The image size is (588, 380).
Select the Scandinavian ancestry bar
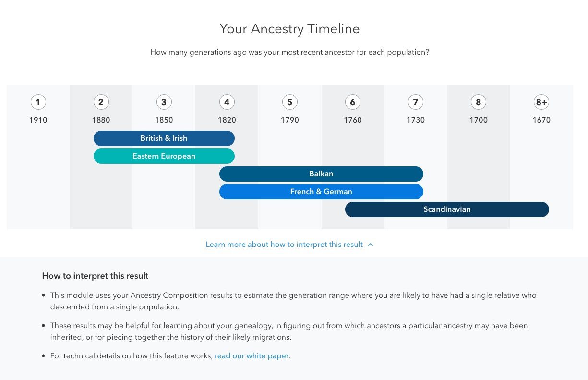(x=447, y=209)
